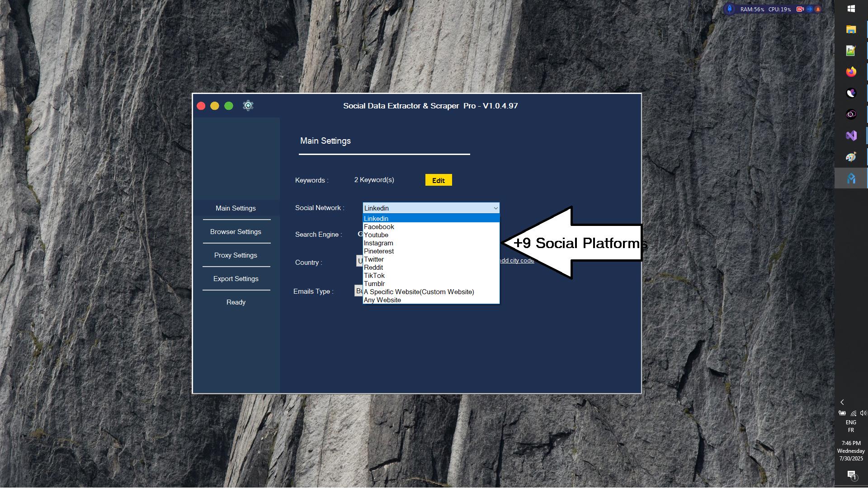Go to Export Settings in sidebar
This screenshot has width=868, height=488.
click(236, 279)
